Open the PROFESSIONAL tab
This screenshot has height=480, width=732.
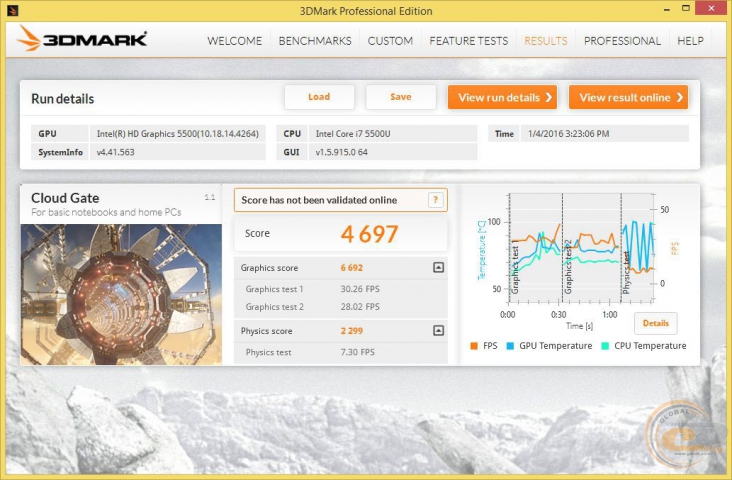622,41
